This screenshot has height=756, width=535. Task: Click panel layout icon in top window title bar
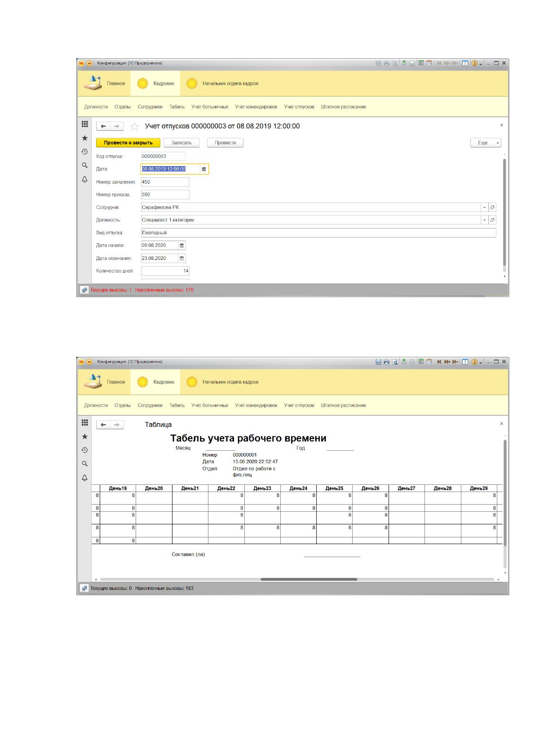click(465, 63)
